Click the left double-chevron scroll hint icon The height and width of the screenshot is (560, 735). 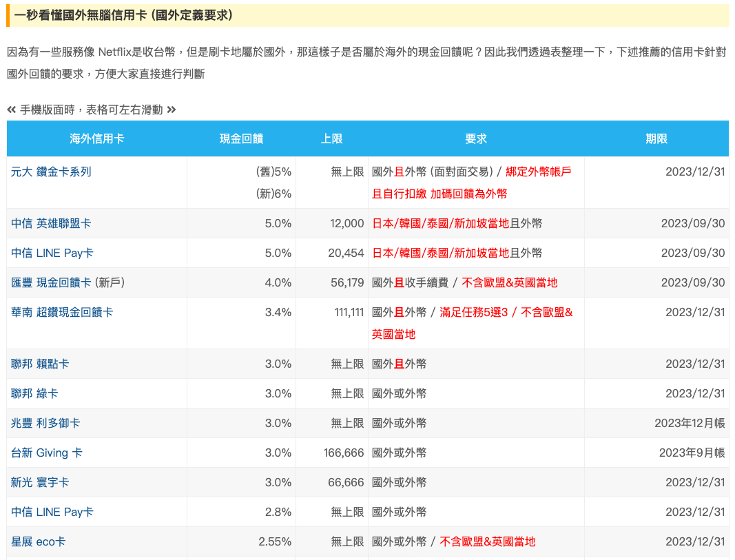(12, 110)
